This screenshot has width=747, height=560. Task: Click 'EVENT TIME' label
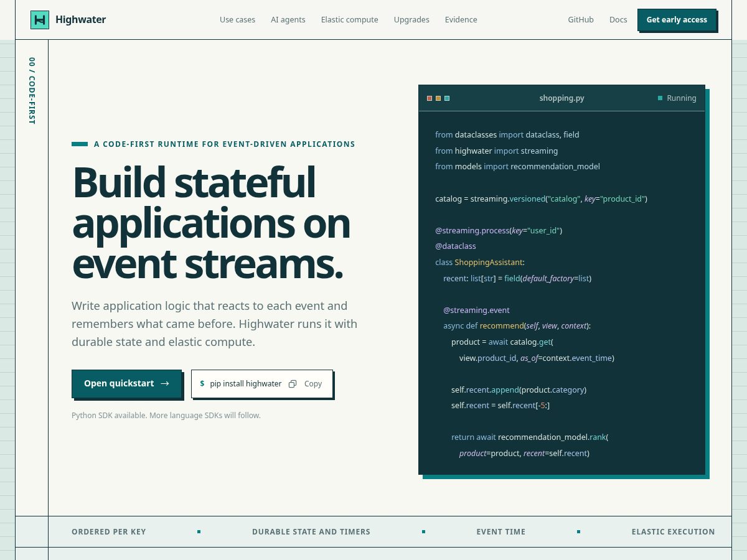coord(501,532)
